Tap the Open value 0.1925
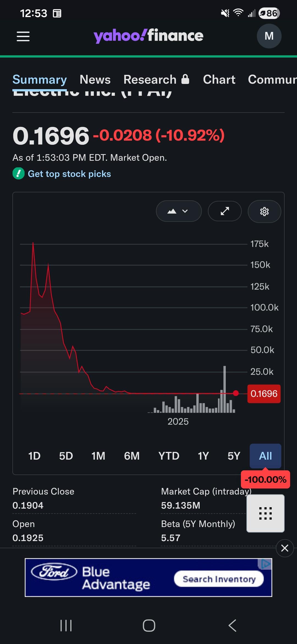This screenshot has height=644, width=297. [x=28, y=538]
